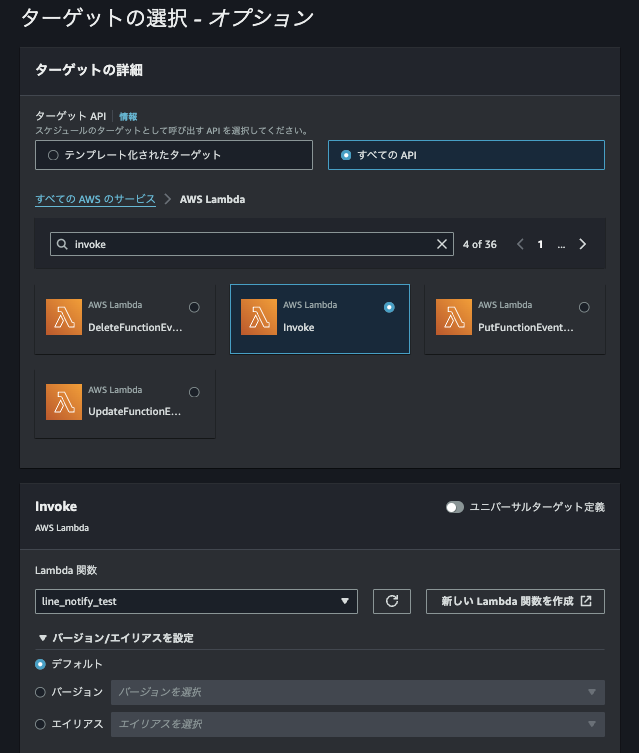Go to the previous page of API results
Screen dimensions: 639x753
click(x=520, y=244)
